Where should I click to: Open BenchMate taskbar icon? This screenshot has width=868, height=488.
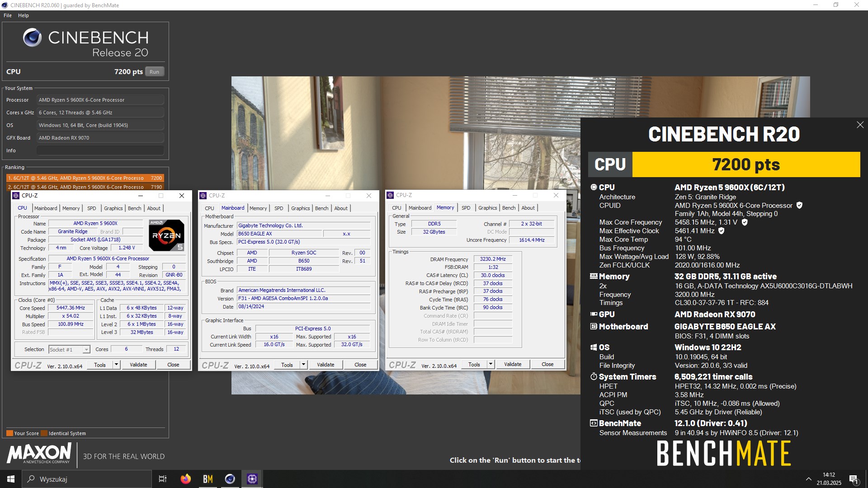208,479
